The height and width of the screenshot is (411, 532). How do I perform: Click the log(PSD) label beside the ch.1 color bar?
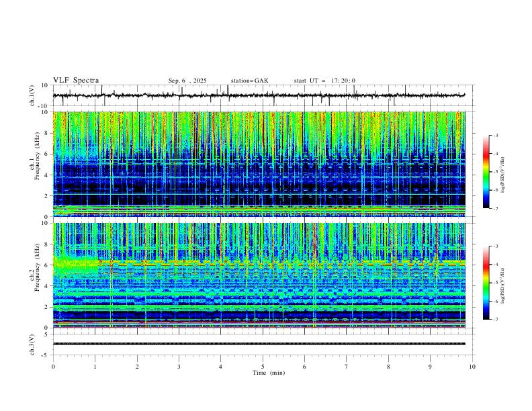503,175
